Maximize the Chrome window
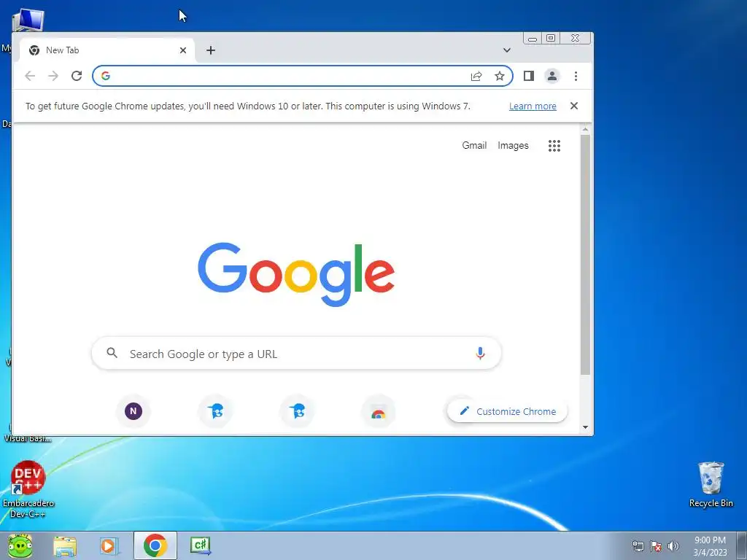Image resolution: width=747 pixels, height=560 pixels. pos(551,38)
